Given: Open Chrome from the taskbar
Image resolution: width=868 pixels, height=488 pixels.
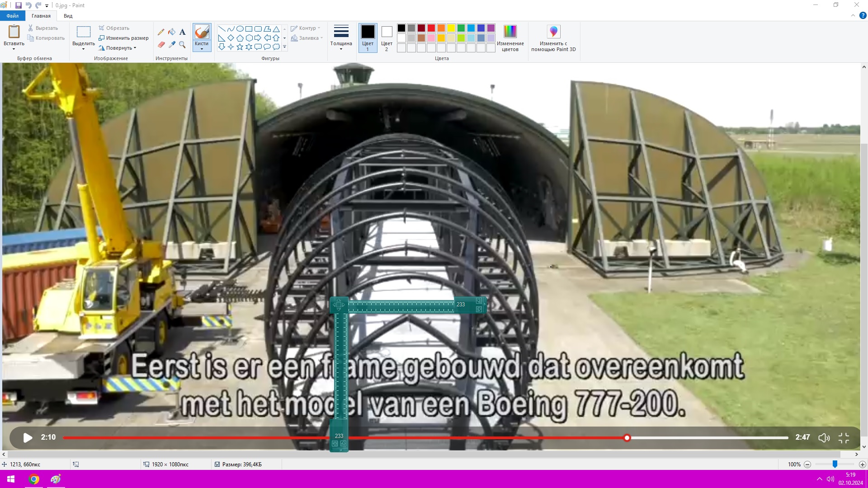Looking at the screenshot, I should 34,479.
